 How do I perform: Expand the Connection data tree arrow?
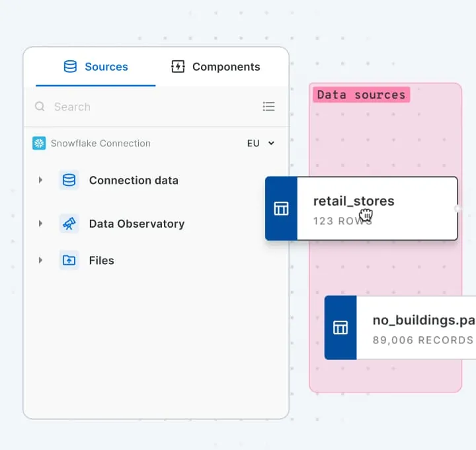[x=40, y=180]
